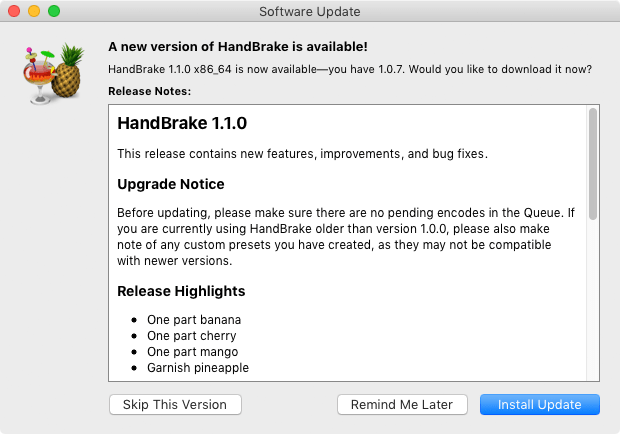Screen dimensions: 620x434
Task: Click the 'One part banana' bullet item
Action: 194,320
